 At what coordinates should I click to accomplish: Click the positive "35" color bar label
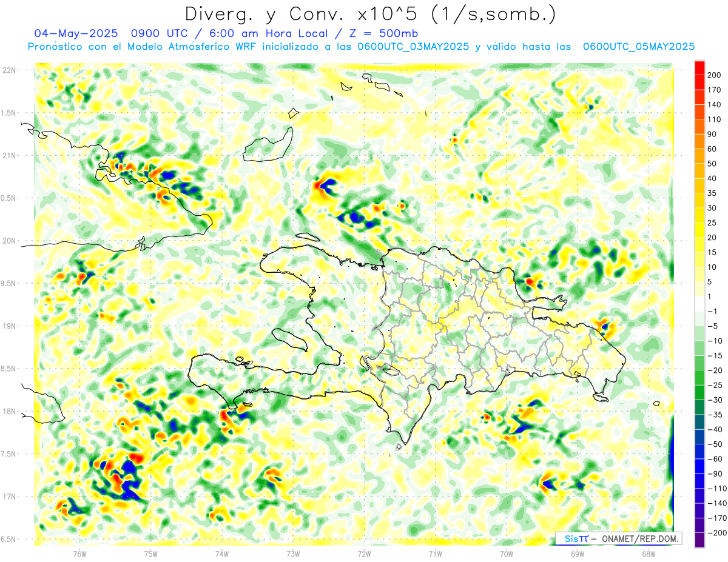[x=712, y=193]
